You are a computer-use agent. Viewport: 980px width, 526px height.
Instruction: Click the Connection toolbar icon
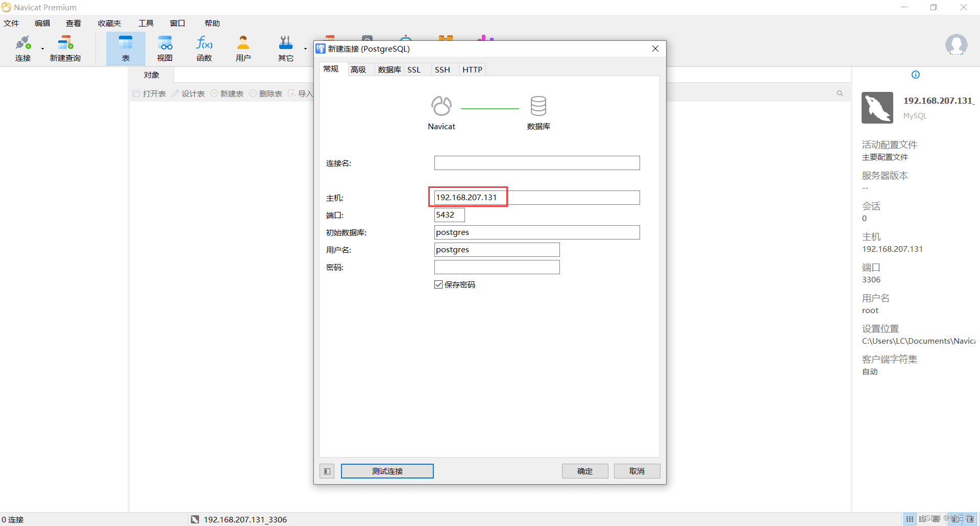coord(23,49)
